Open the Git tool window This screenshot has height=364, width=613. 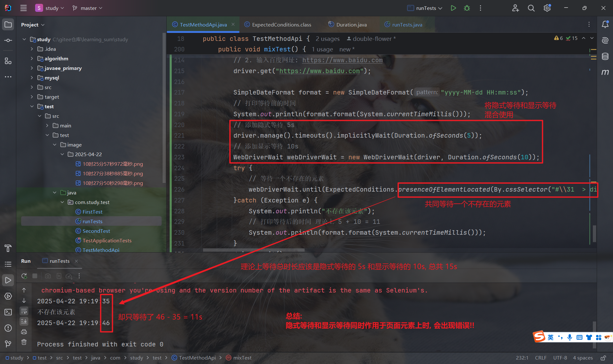click(8, 344)
